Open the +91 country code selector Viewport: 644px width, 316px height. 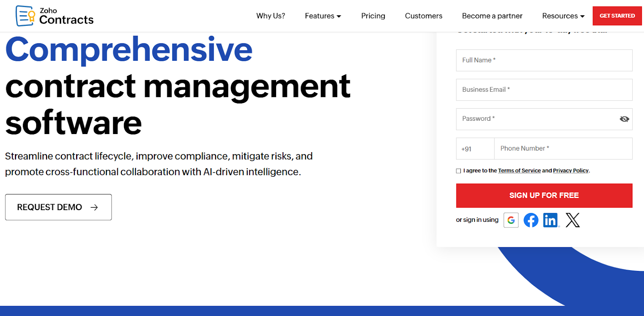[475, 149]
